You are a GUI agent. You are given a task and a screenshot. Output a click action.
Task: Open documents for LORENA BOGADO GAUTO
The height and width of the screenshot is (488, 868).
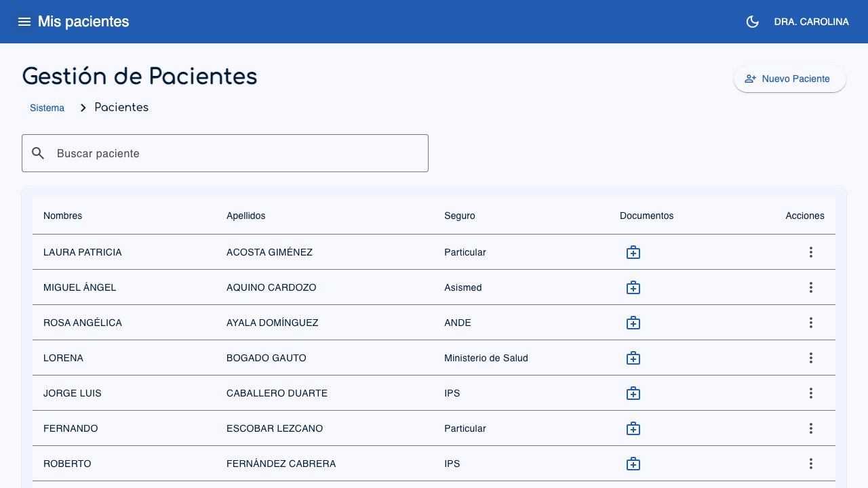(x=633, y=358)
